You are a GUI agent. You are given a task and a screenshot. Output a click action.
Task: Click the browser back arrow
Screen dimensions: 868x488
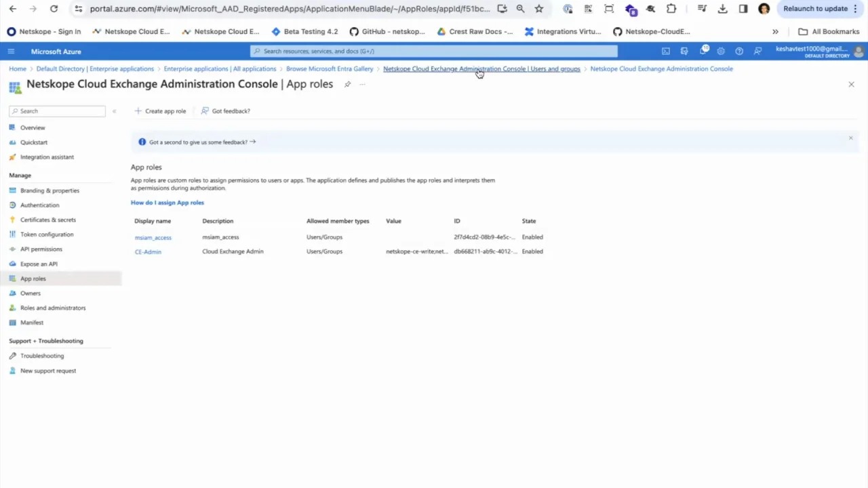tap(12, 9)
